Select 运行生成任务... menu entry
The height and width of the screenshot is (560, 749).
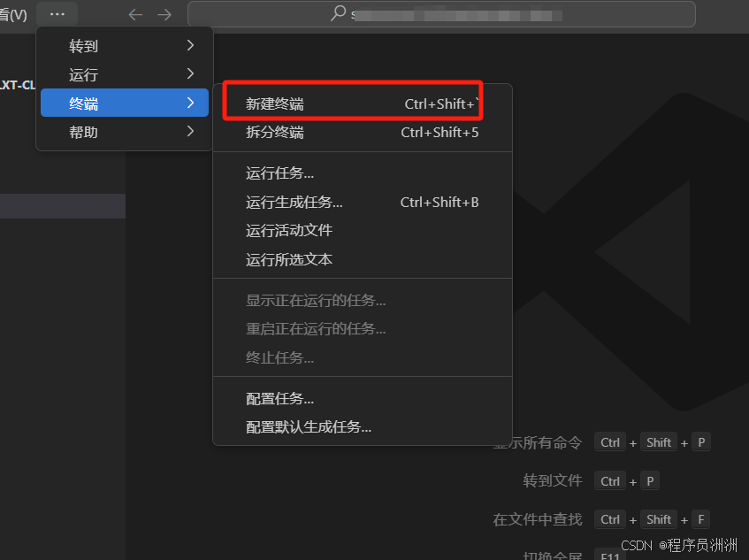point(363,202)
